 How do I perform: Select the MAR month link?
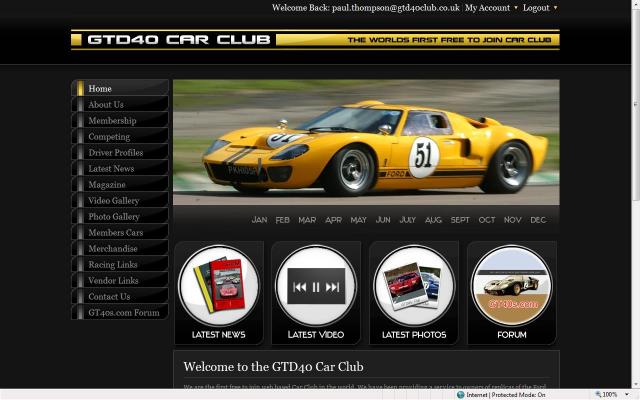coord(307,220)
